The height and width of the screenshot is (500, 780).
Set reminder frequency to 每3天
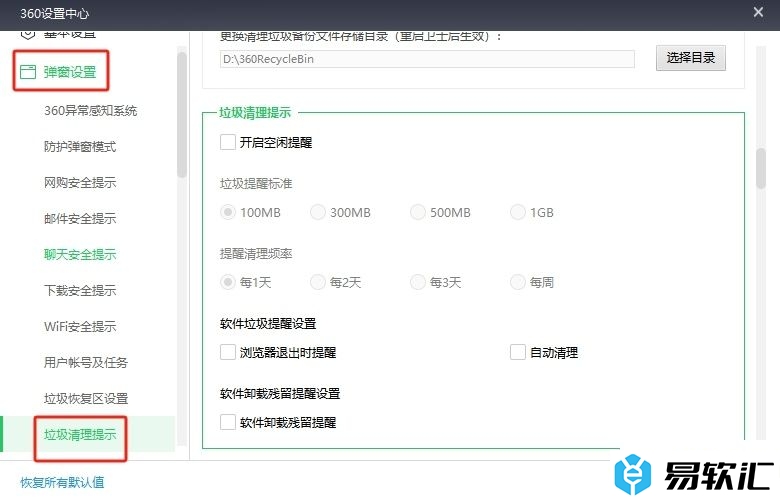click(x=418, y=283)
